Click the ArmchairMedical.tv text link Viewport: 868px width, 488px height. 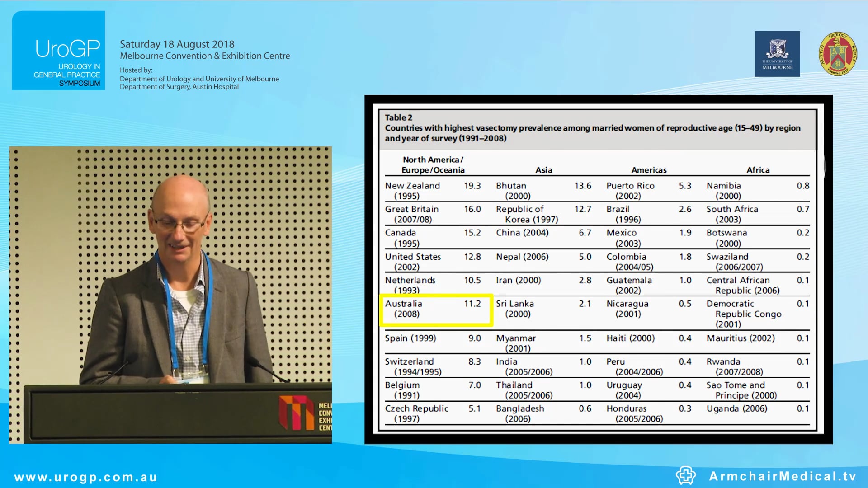pos(783,476)
